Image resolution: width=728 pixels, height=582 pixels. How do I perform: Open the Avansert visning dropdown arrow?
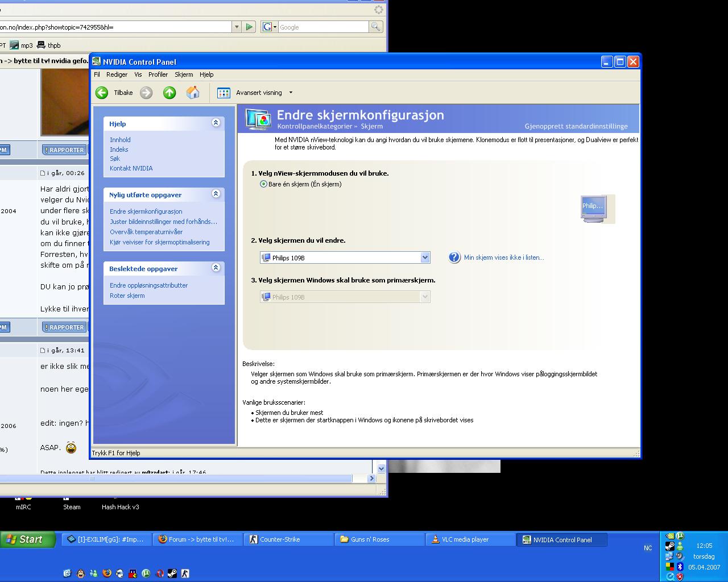click(x=291, y=93)
